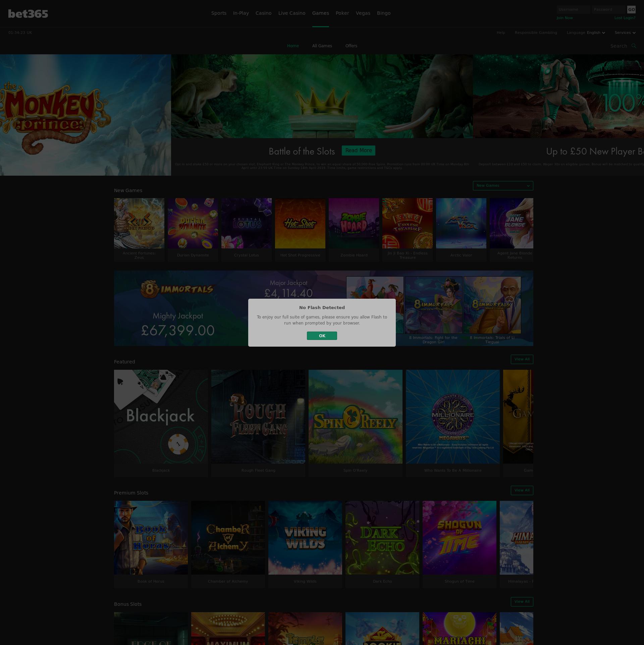Select the Offers sub-tab
The height and width of the screenshot is (645, 644).
point(351,46)
